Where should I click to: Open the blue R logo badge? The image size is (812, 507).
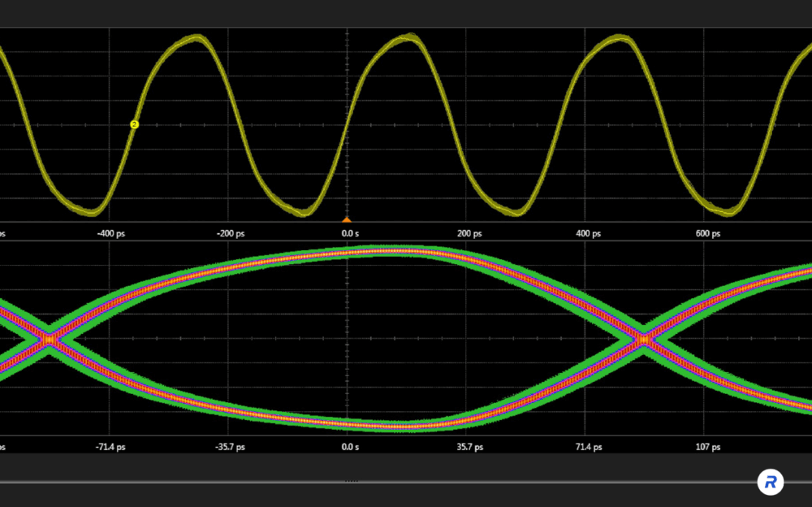pyautogui.click(x=771, y=482)
